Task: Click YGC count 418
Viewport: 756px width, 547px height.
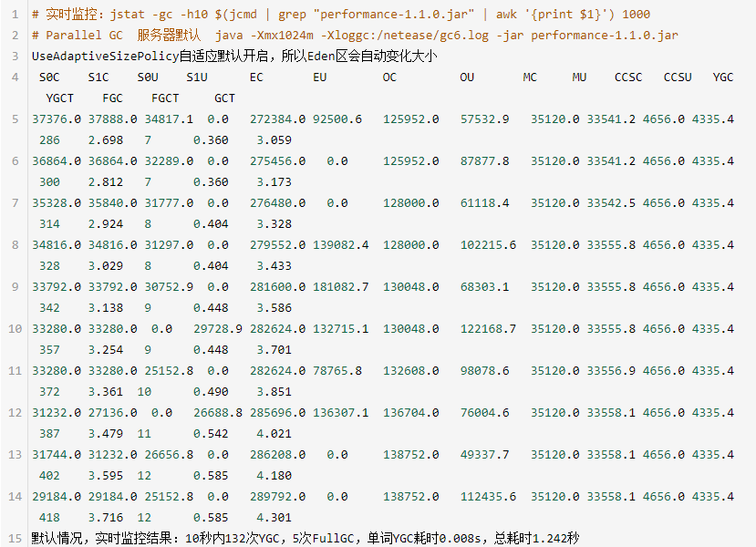Action: [49, 518]
